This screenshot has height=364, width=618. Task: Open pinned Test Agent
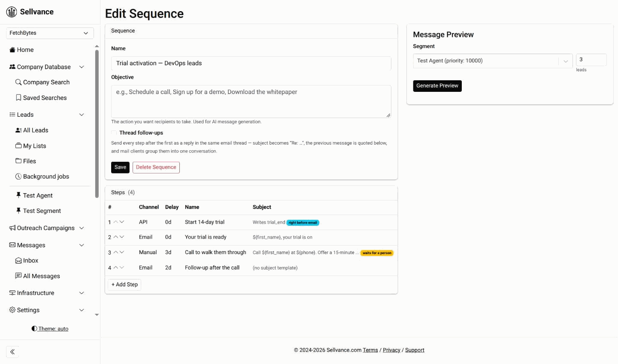(x=34, y=195)
